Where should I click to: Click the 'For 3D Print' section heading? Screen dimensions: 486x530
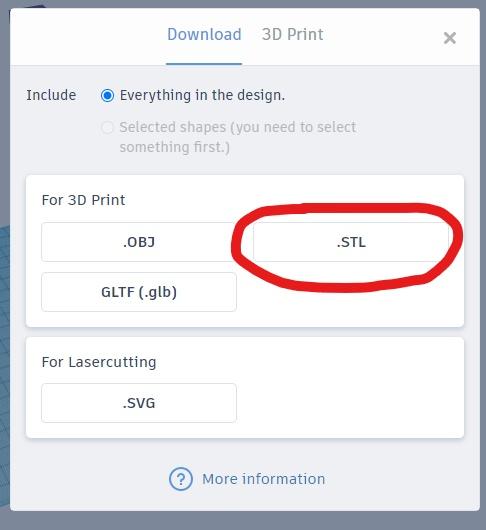point(83,200)
